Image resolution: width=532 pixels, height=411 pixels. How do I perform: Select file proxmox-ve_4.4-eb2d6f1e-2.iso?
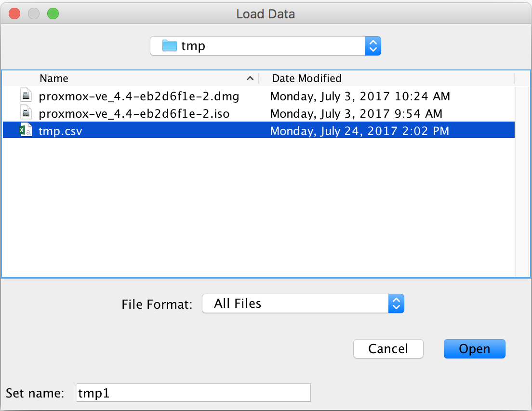259,113
